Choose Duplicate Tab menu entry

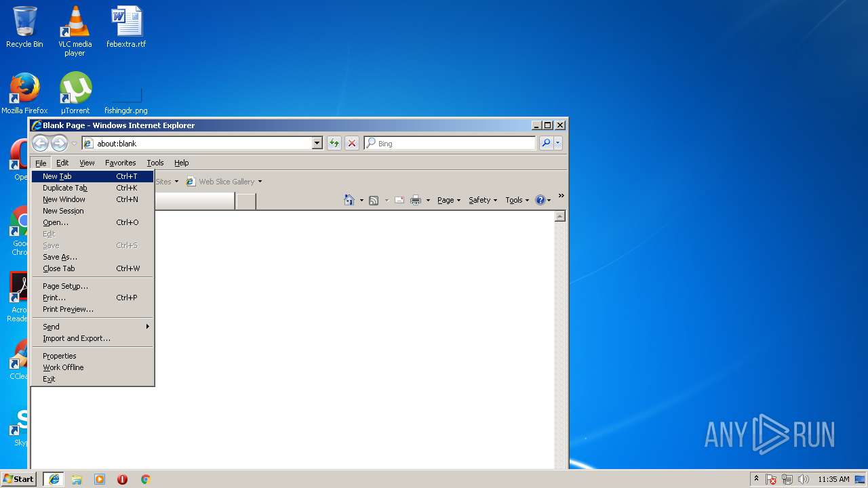[x=92, y=188]
